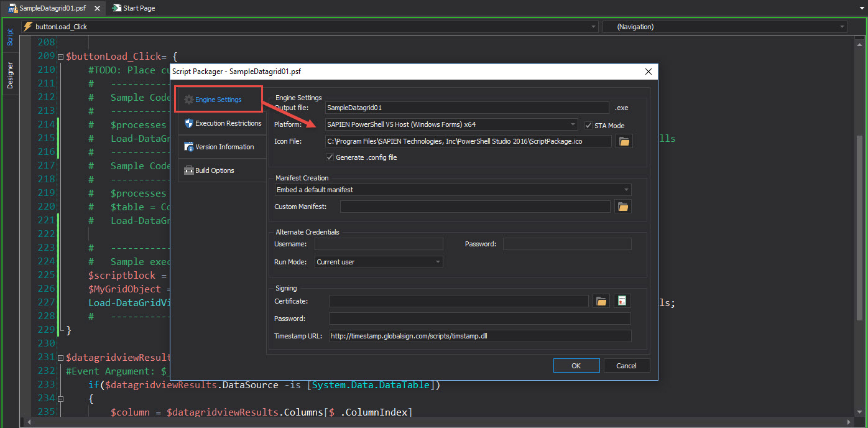Close the Script Packager dialog
Image resolution: width=868 pixels, height=428 pixels.
[x=649, y=72]
